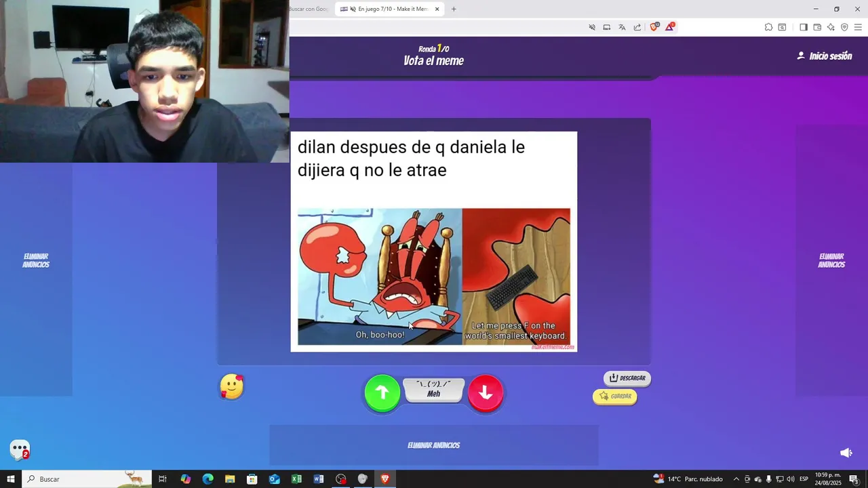
Task: Open Outlook from the taskbar
Action: tap(274, 479)
